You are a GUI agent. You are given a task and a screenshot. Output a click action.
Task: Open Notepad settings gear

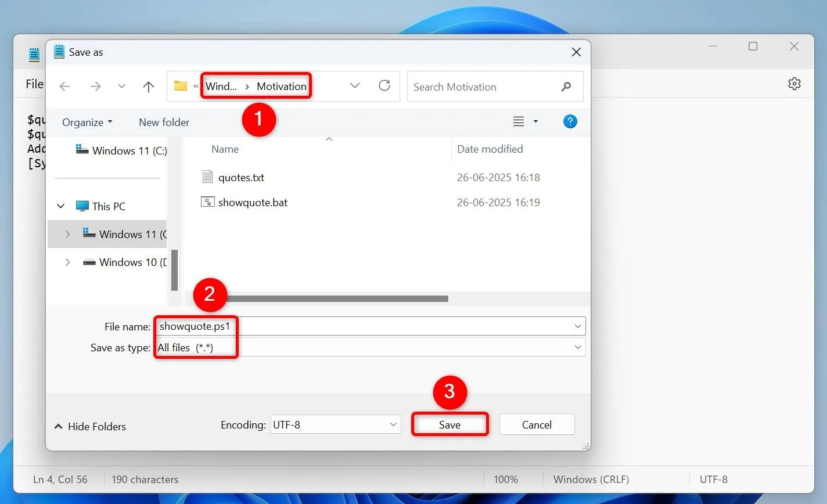[794, 84]
